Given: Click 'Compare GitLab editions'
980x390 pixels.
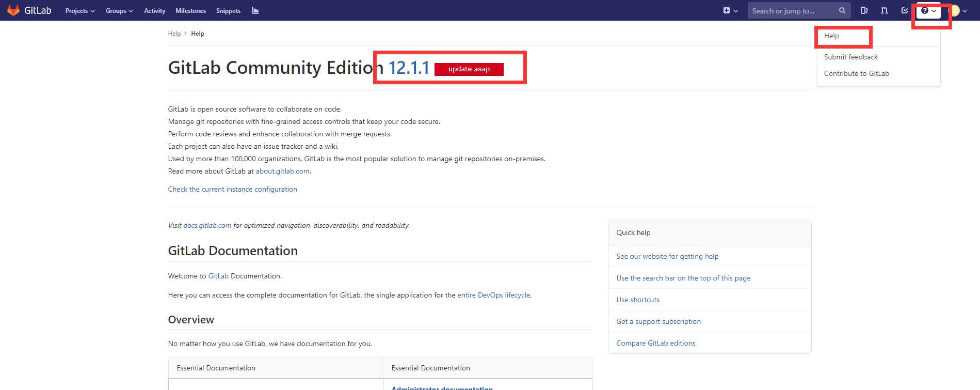Looking at the screenshot, I should pos(655,343).
